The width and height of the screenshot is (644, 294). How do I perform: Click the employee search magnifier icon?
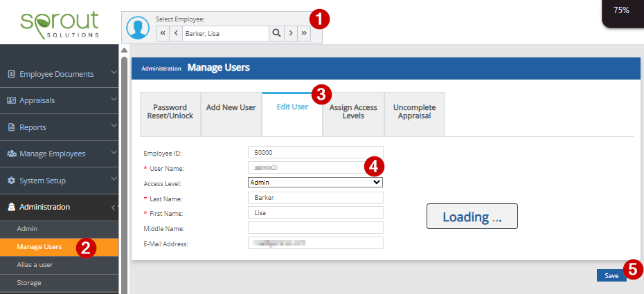276,33
